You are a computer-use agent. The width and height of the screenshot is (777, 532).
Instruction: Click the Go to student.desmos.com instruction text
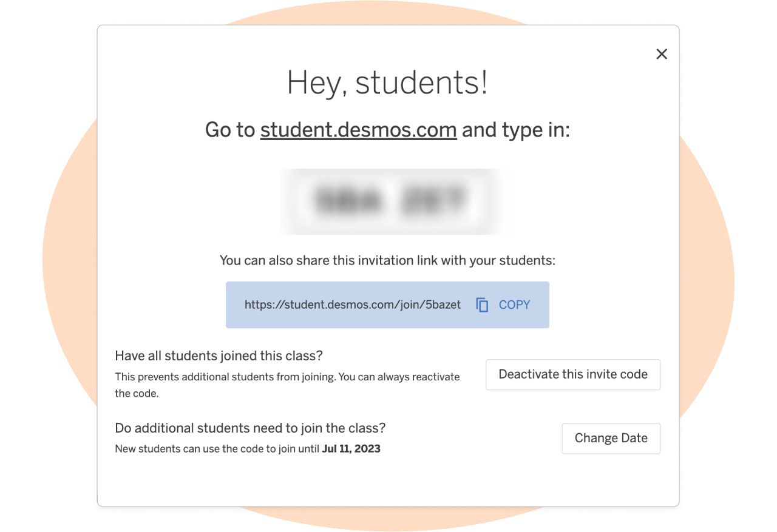(x=387, y=129)
